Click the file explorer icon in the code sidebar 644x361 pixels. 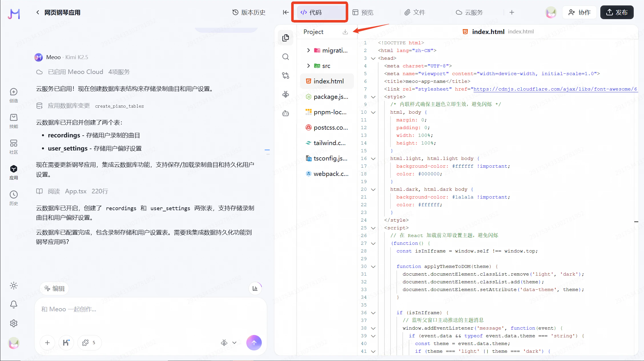coord(285,38)
